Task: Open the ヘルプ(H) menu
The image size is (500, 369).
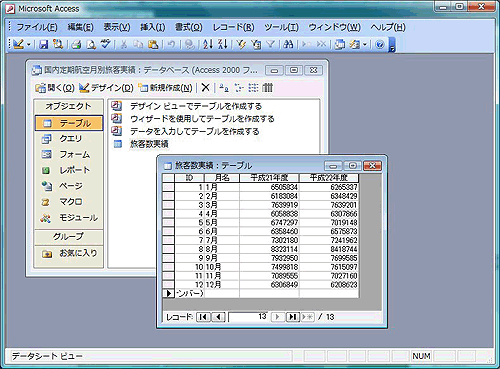Action: click(x=388, y=27)
